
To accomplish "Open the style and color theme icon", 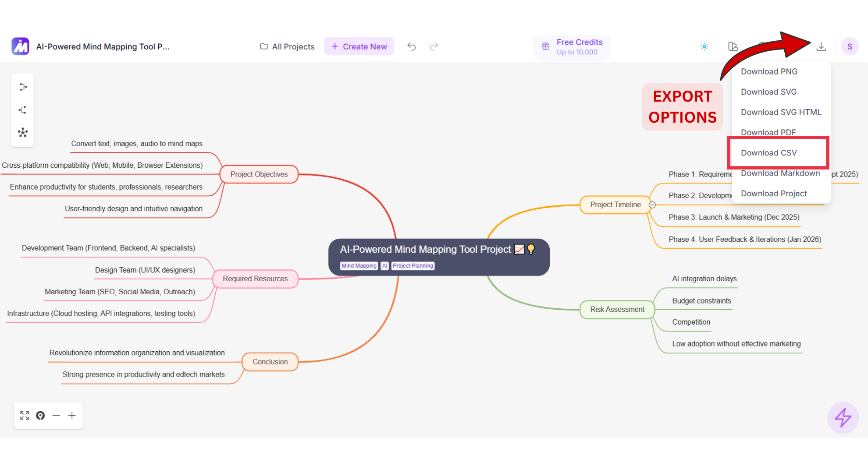I will (733, 46).
